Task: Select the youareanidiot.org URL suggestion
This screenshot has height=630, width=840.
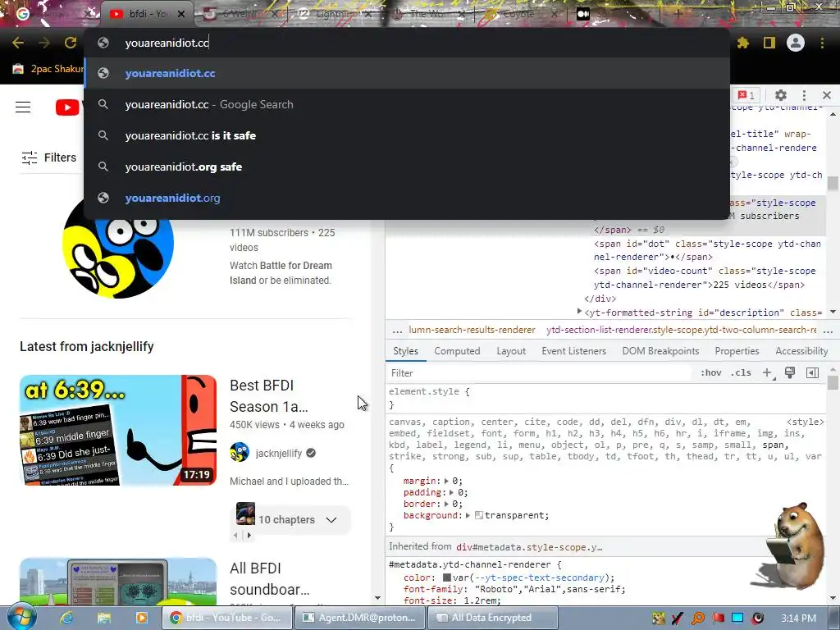Action: 407,198
